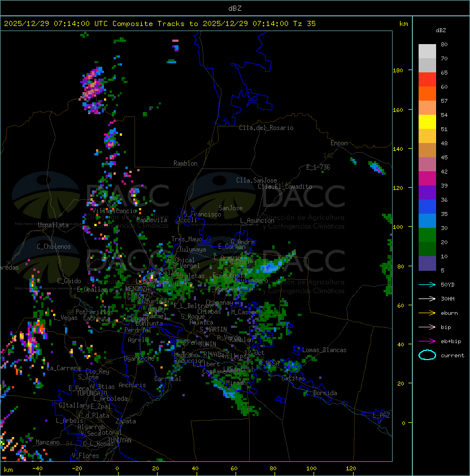The height and width of the screenshot is (476, 470).
Task: Pick the green 20-30 dBZ legend swatch
Action: click(427, 235)
